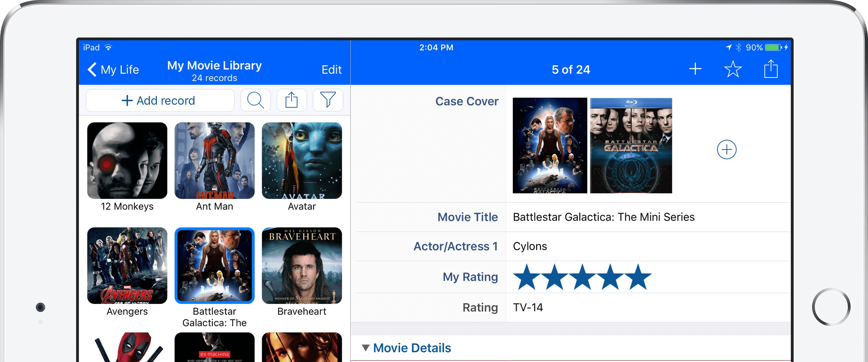This screenshot has height=362, width=868.
Task: Set My Rating to one star
Action: (x=527, y=277)
